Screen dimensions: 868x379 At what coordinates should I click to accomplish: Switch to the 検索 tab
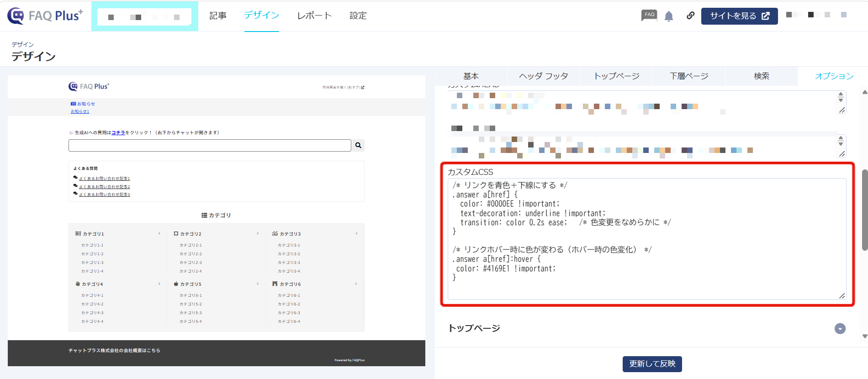click(x=762, y=76)
